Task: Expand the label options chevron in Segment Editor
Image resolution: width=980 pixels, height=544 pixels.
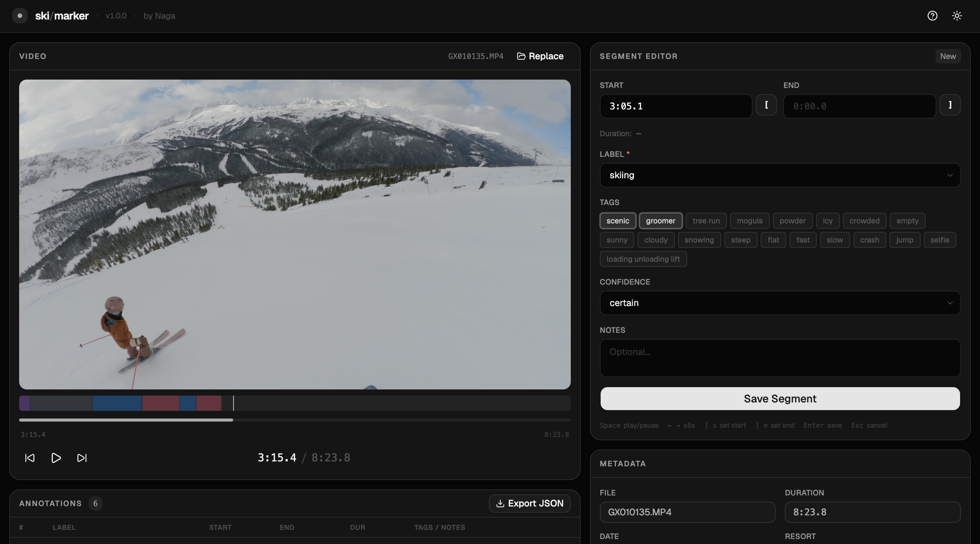Action: coord(950,175)
